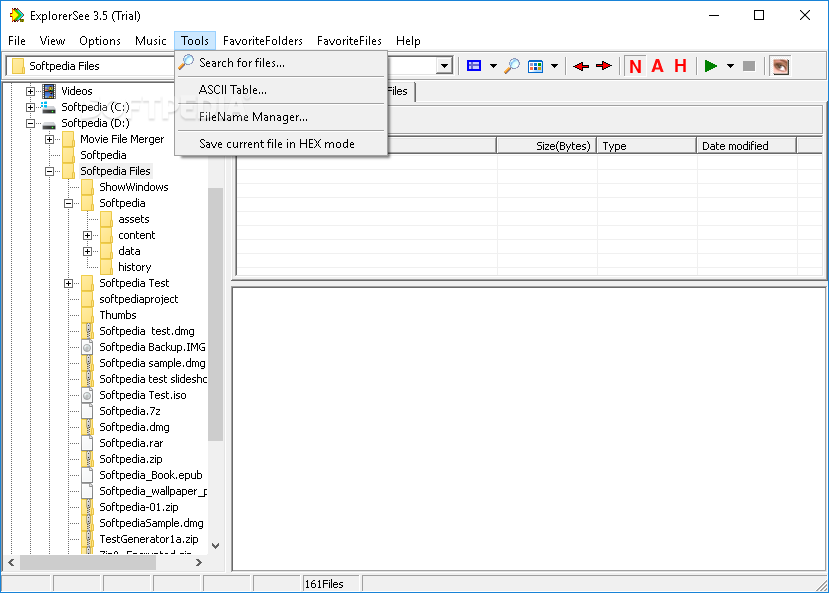Toggle the red A (ASCII) mode button
The height and width of the screenshot is (593, 829).
[657, 66]
